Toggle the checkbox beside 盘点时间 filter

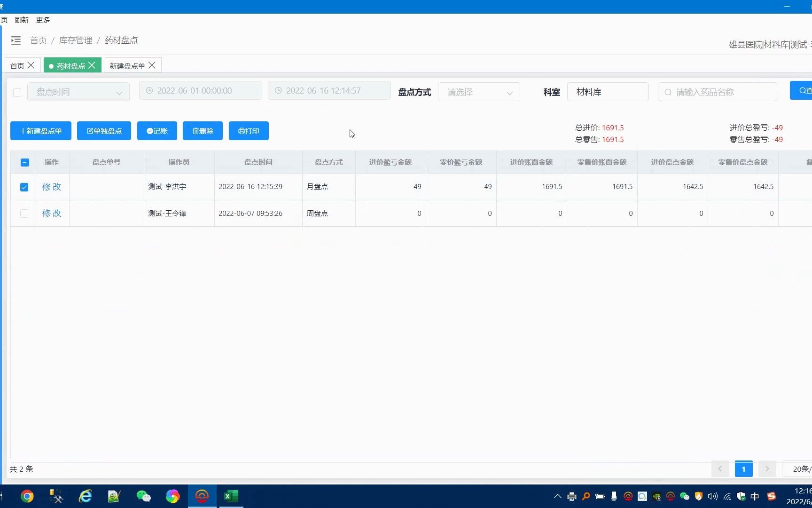coord(17,92)
